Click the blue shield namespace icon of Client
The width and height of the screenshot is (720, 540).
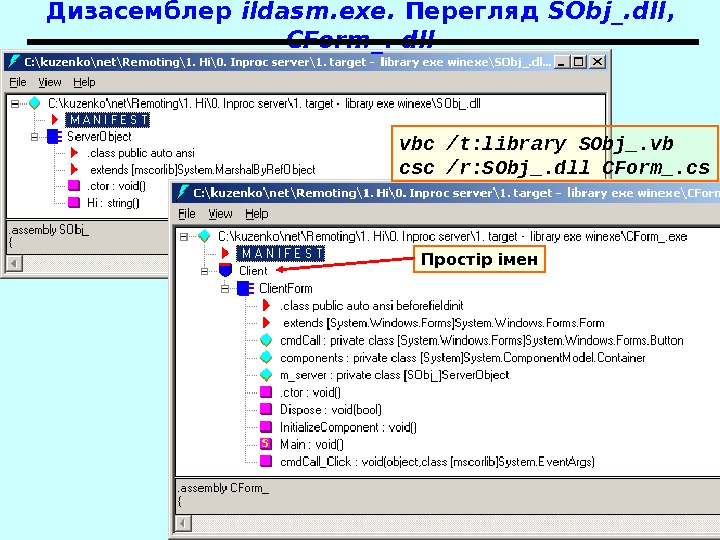[x=225, y=270]
